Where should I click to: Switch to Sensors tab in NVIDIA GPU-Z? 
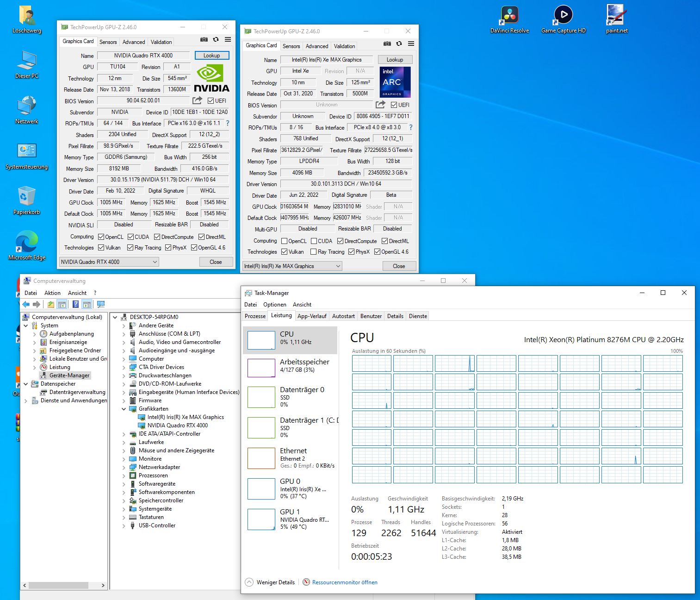pyautogui.click(x=108, y=42)
